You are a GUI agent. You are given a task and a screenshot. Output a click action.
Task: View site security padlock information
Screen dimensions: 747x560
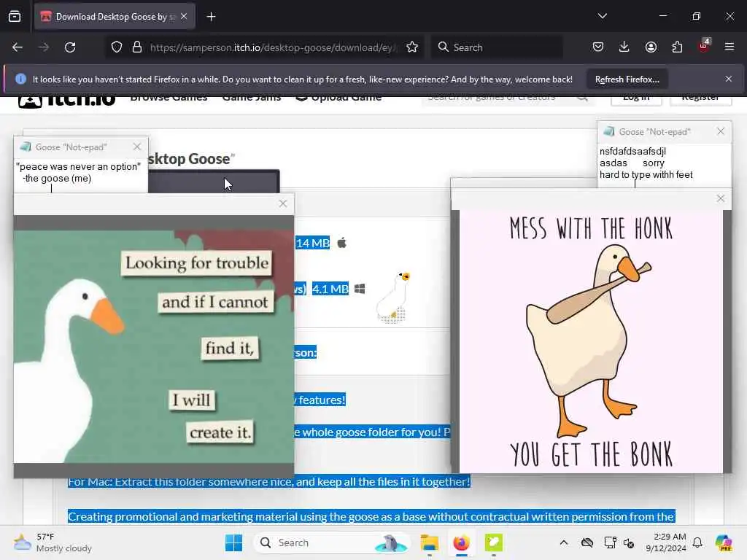(x=137, y=47)
